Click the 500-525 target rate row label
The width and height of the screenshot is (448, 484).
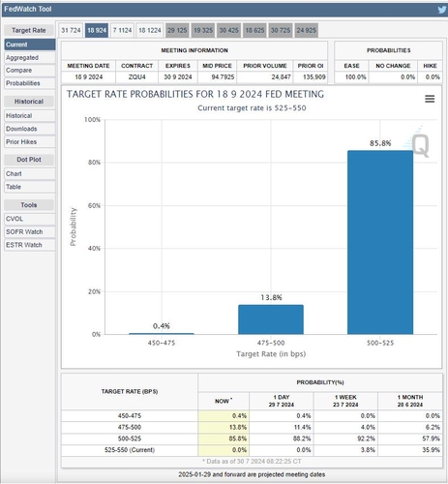(x=130, y=439)
